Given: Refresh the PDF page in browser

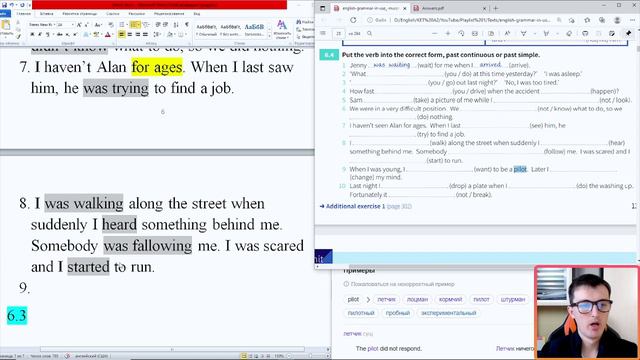Looking at the screenshot, I should click(353, 20).
